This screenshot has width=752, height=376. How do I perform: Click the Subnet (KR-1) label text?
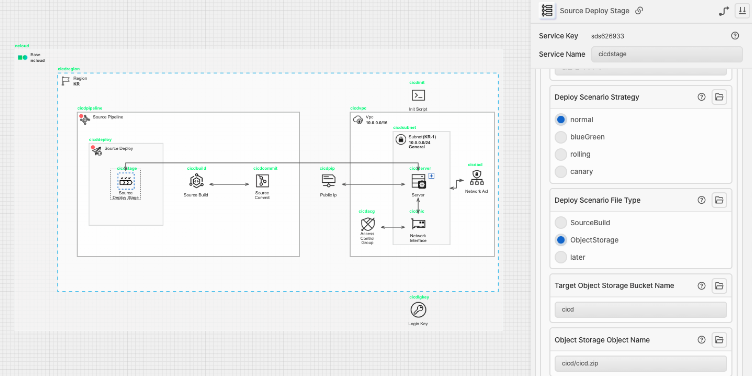point(423,136)
